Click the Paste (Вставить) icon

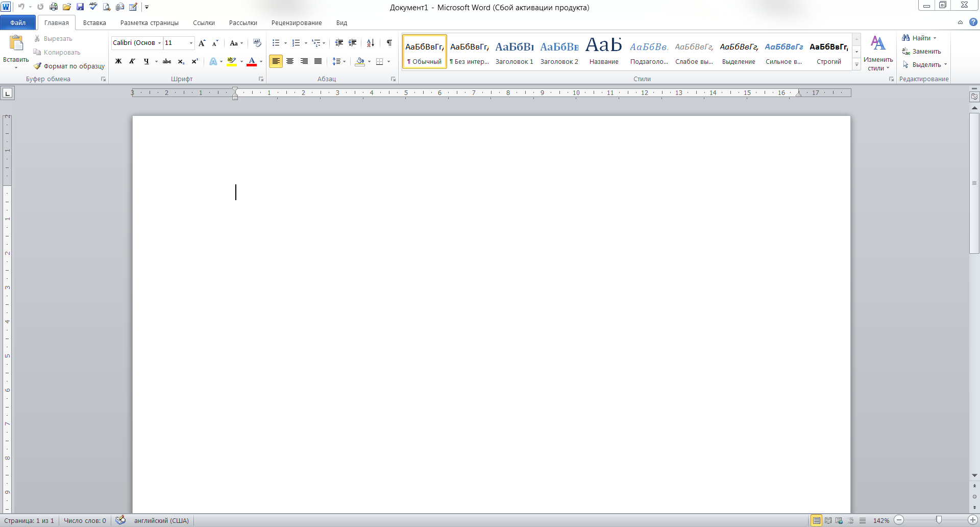(x=16, y=44)
